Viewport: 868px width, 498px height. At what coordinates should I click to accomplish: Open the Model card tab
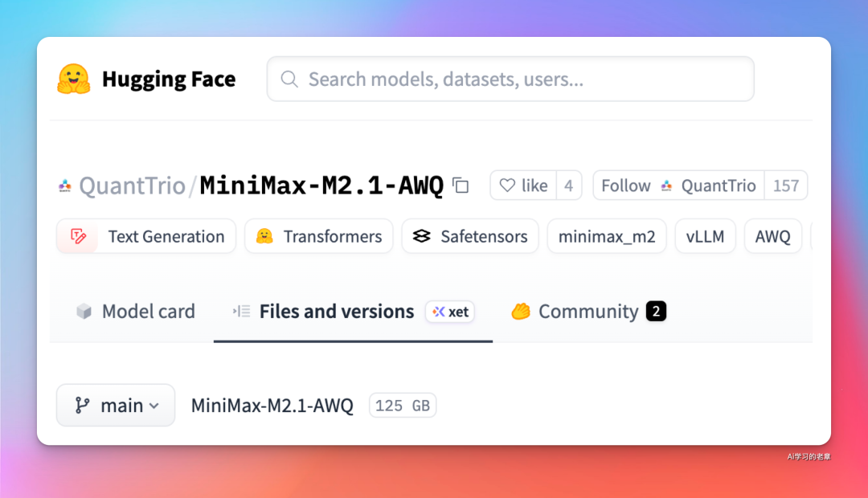coord(135,311)
